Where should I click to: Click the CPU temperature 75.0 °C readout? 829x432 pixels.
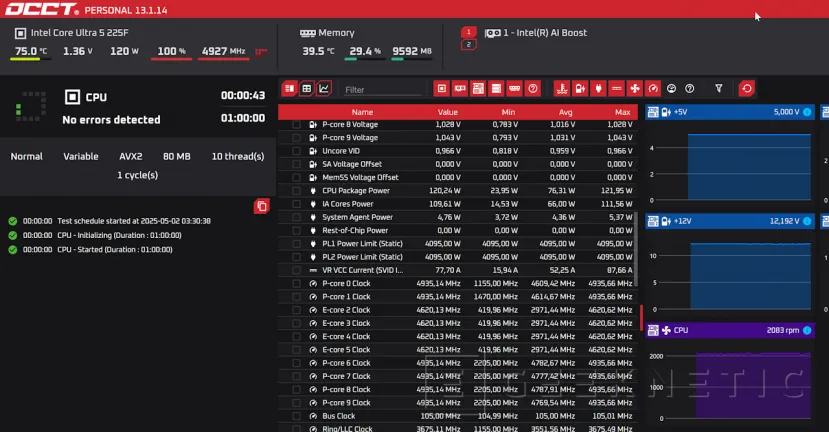31,51
